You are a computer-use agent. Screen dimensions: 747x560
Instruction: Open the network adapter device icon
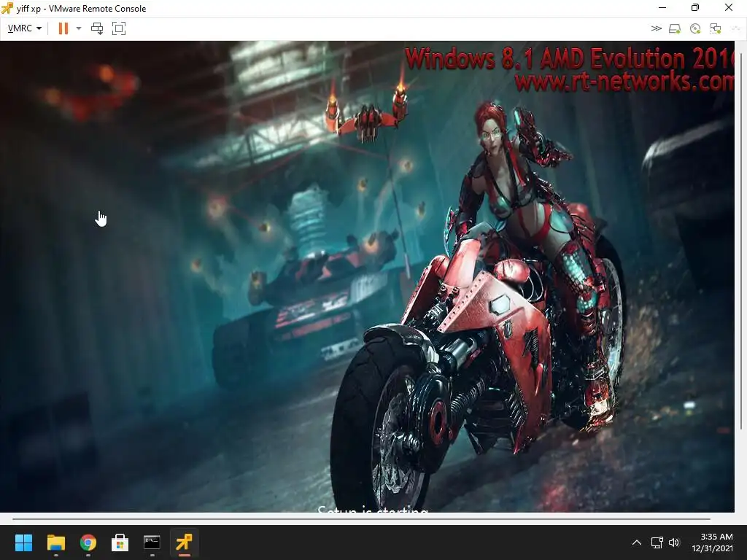coord(715,28)
